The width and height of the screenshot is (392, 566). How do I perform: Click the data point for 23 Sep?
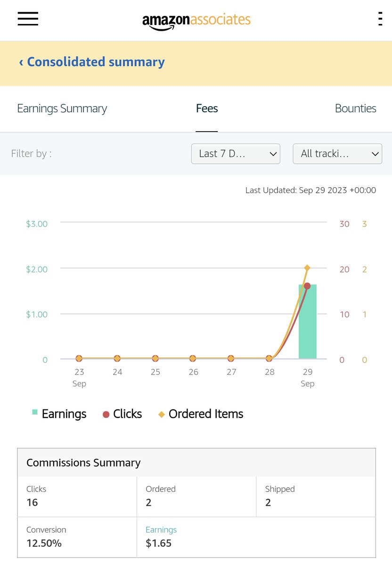pyautogui.click(x=79, y=358)
